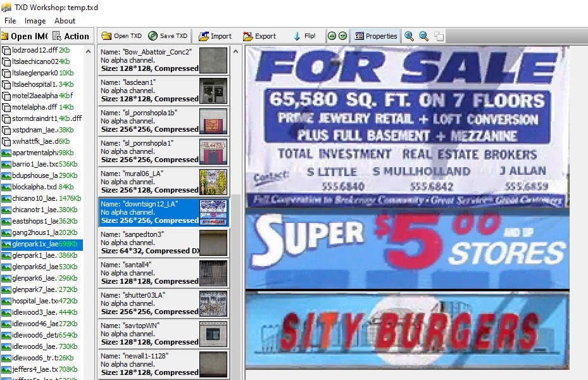Viewport: 588px width, 380px height.
Task: Move texture up with green up arrow
Action: pyautogui.click(x=332, y=36)
